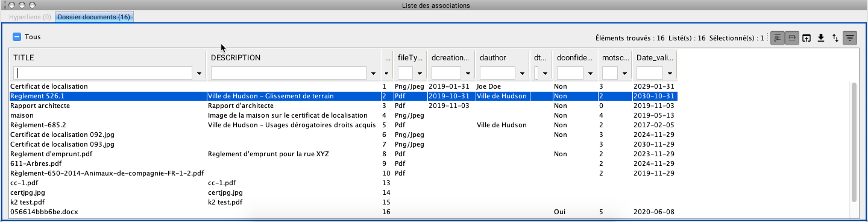The height and width of the screenshot is (222, 868).
Task: Select the 'Certificat de localisation' first row
Action: (x=343, y=87)
